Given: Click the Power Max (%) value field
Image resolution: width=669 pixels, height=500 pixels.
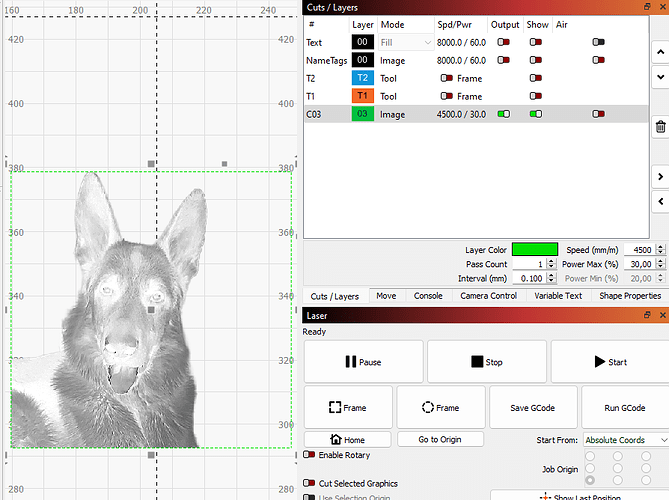Looking at the screenshot, I should tap(640, 264).
